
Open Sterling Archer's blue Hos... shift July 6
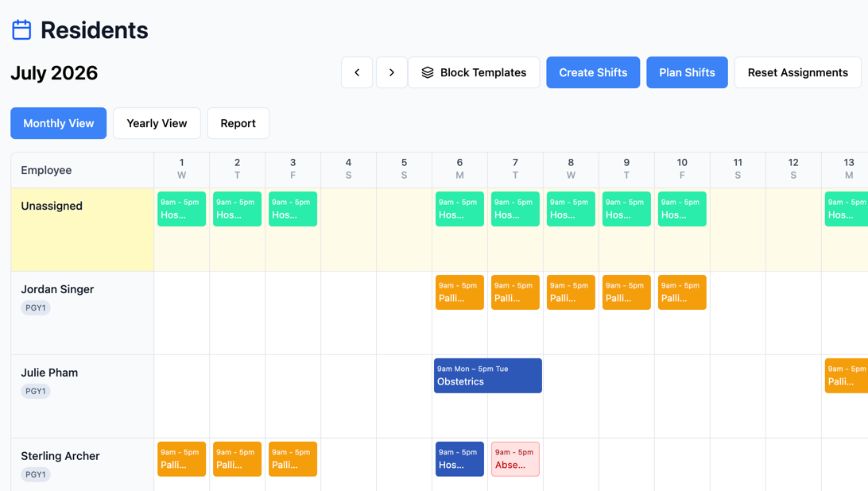(x=460, y=459)
